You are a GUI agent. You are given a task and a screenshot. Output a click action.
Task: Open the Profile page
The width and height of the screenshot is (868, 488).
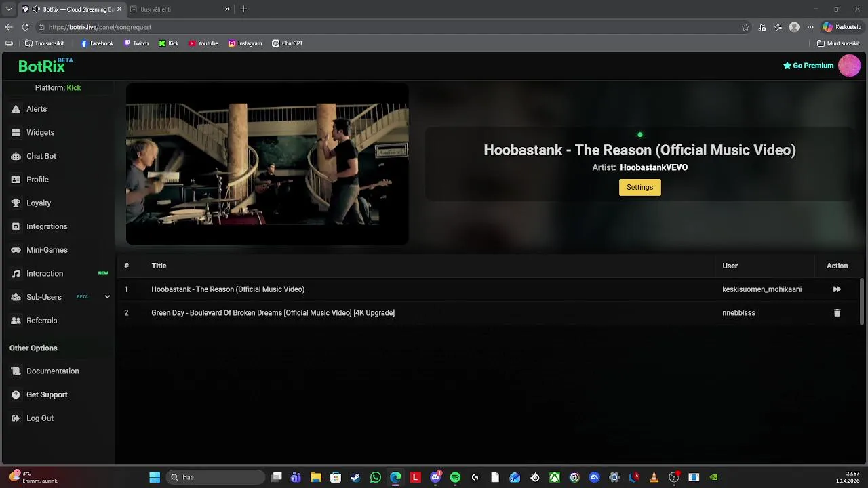point(37,180)
